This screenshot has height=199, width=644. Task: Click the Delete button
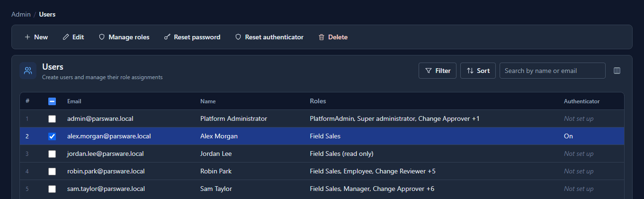pos(333,37)
